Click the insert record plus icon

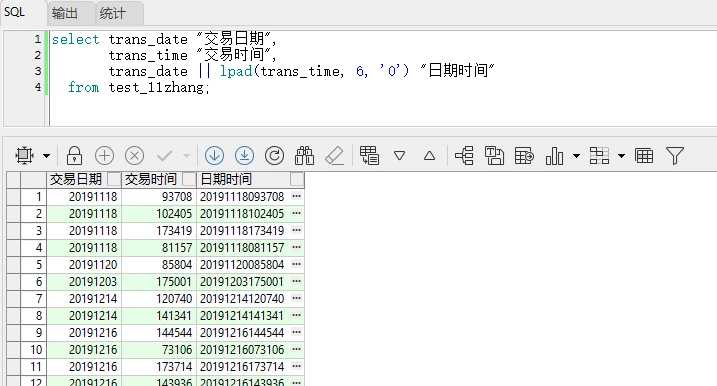pyautogui.click(x=104, y=155)
